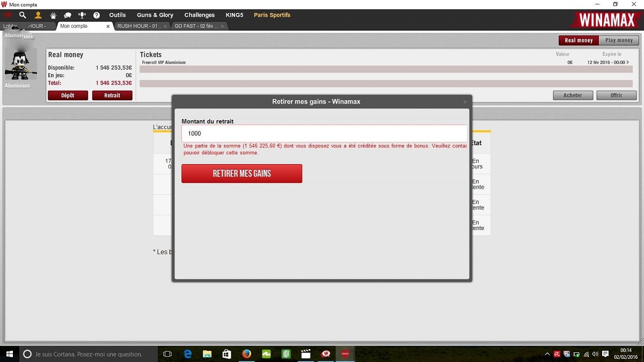Open the Windows Start menu
The height and width of the screenshot is (362, 644).
pos(9,354)
